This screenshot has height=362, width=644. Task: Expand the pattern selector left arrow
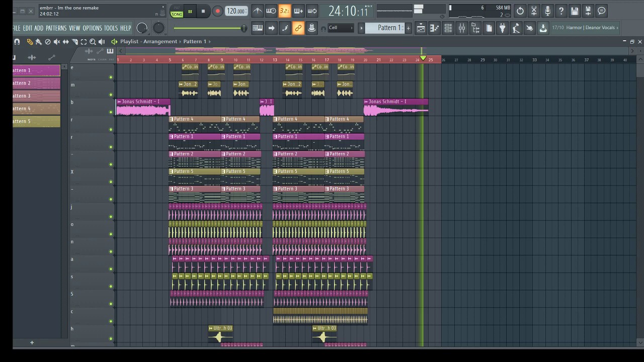coord(361,28)
